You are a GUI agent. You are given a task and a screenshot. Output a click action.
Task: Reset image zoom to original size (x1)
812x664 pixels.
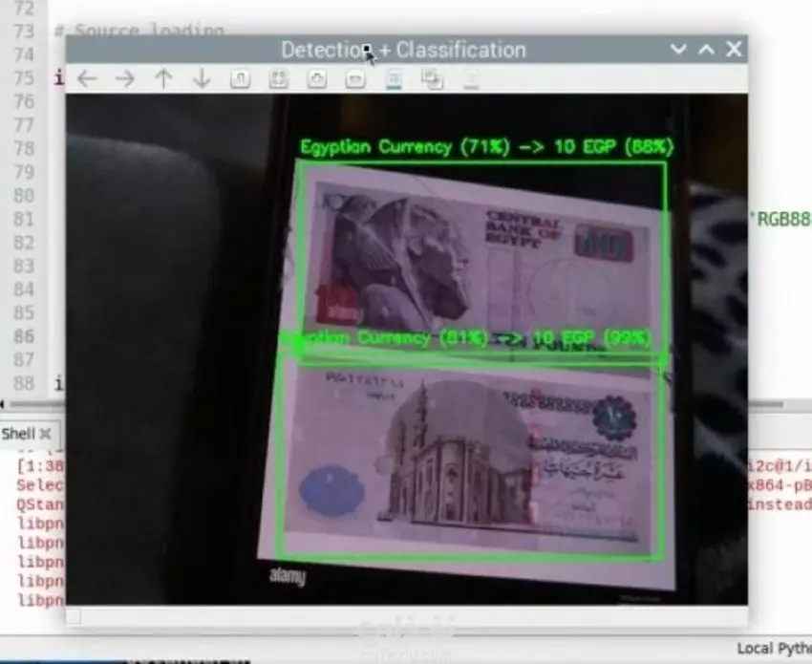(x=241, y=79)
